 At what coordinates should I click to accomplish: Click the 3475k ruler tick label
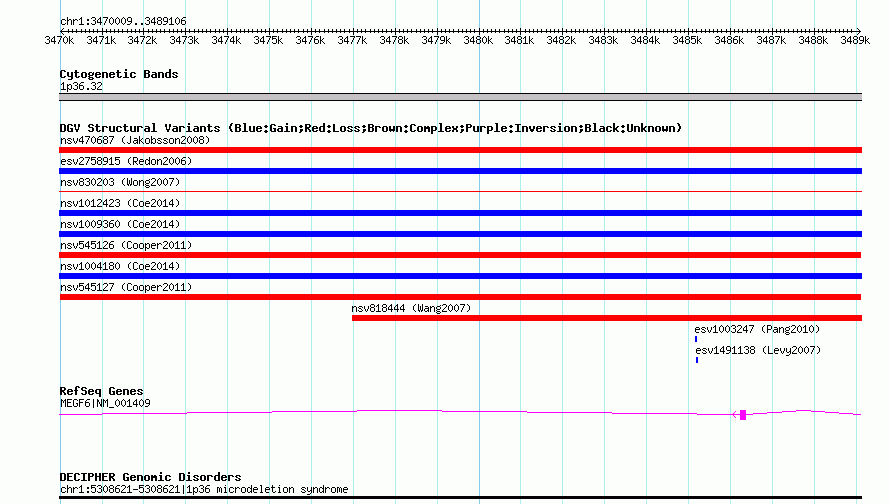pyautogui.click(x=268, y=40)
